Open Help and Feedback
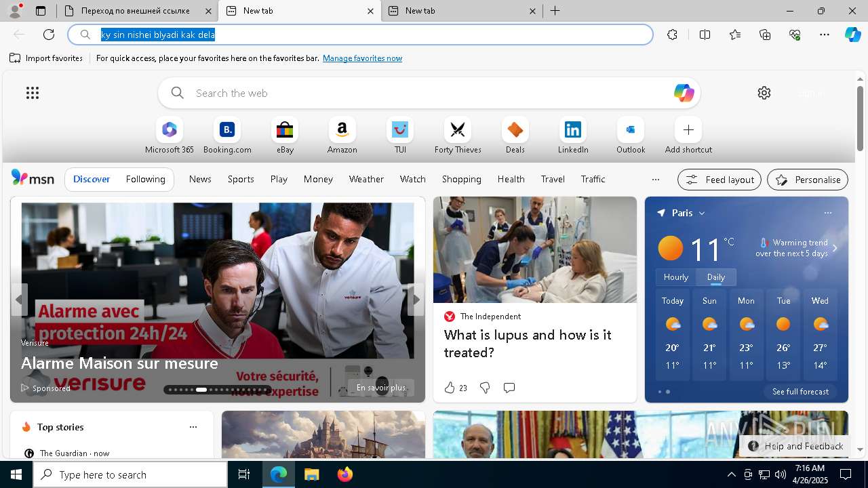The height and width of the screenshot is (488, 868). [x=795, y=446]
